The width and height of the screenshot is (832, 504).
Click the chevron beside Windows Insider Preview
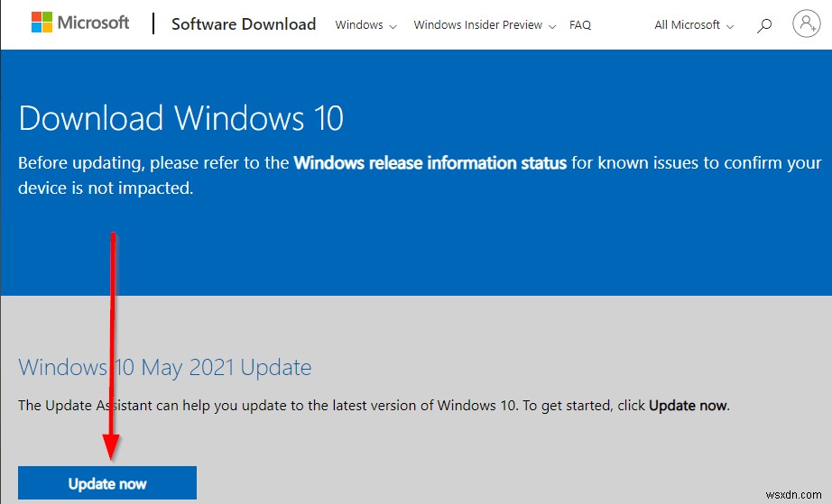551,26
